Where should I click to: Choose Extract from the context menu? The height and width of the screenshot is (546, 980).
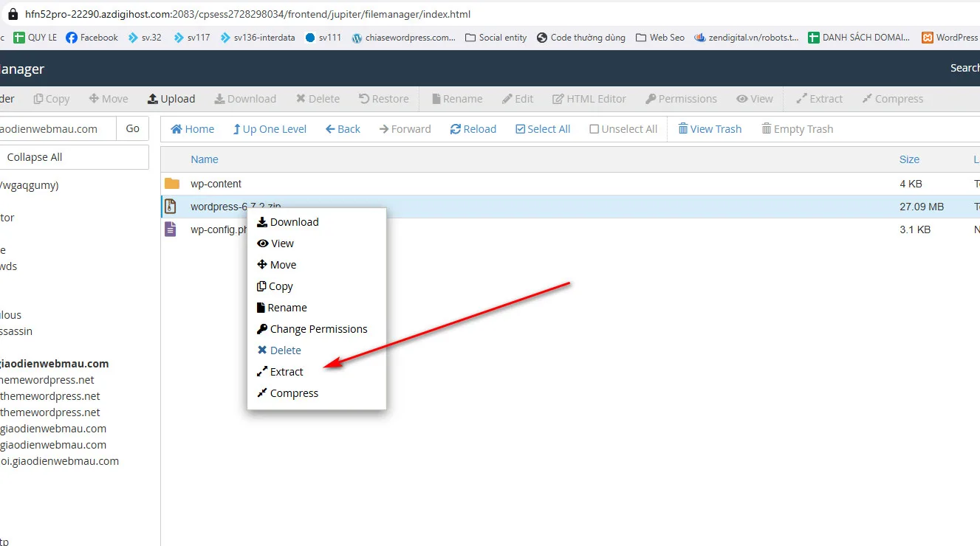(x=287, y=372)
